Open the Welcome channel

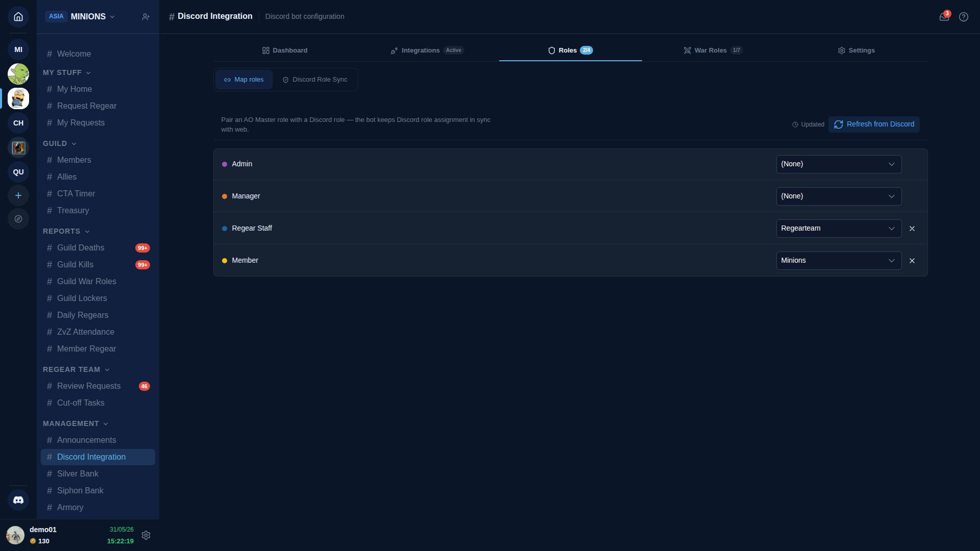pos(98,54)
